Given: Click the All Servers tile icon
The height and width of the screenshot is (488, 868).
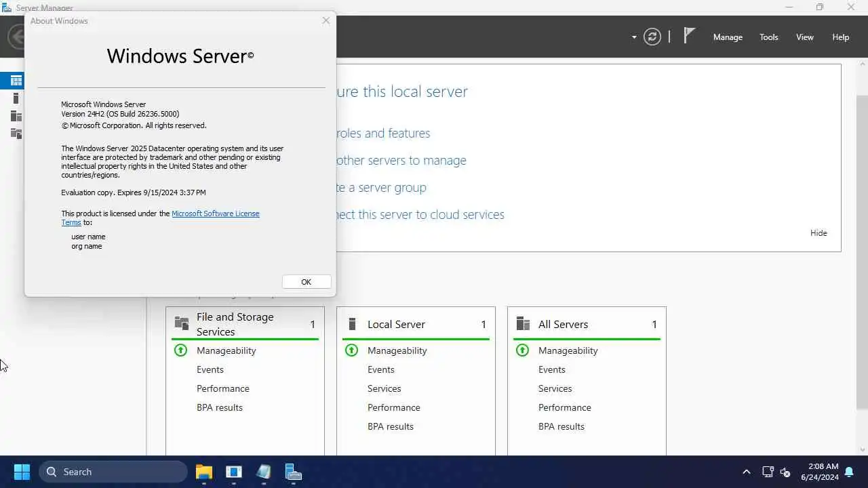Looking at the screenshot, I should point(523,323).
